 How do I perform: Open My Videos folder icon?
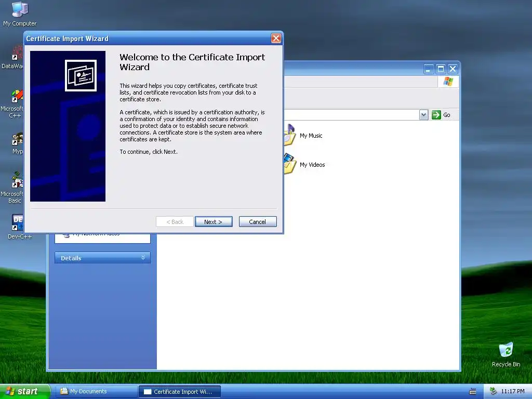point(290,164)
